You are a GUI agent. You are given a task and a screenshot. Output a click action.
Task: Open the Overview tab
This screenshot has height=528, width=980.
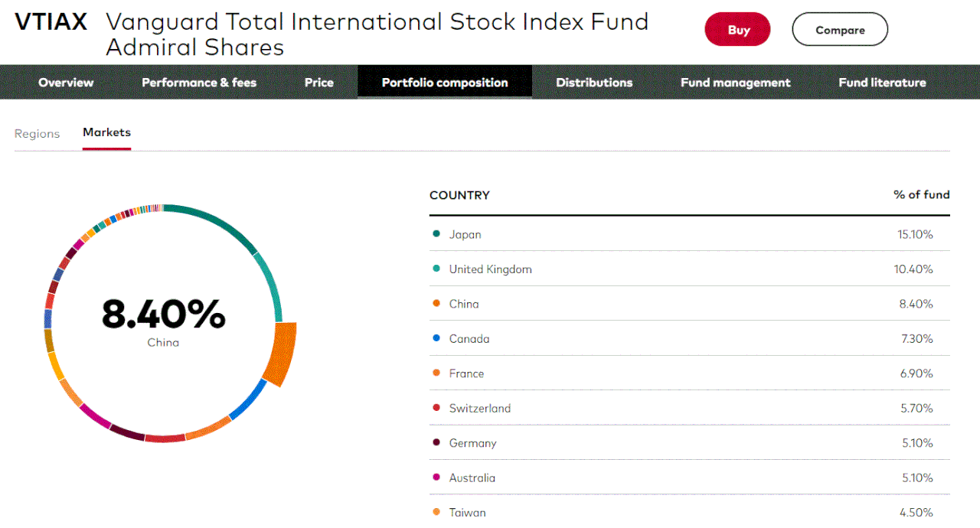(66, 83)
